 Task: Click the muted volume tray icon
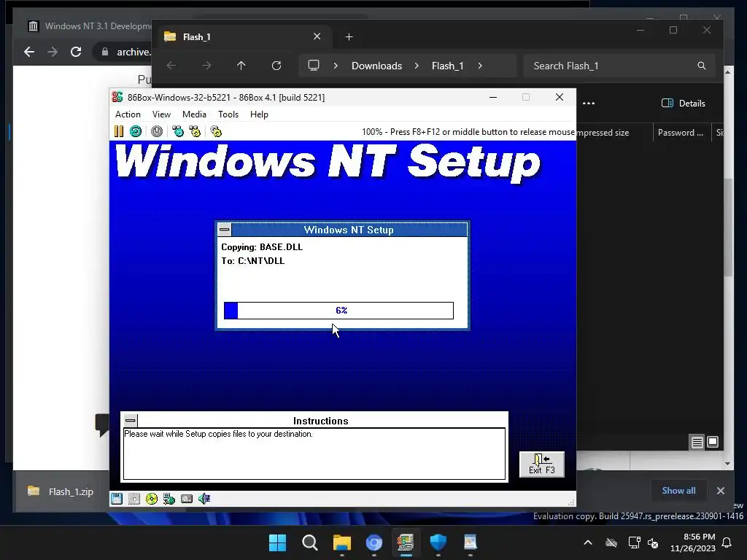(x=653, y=542)
